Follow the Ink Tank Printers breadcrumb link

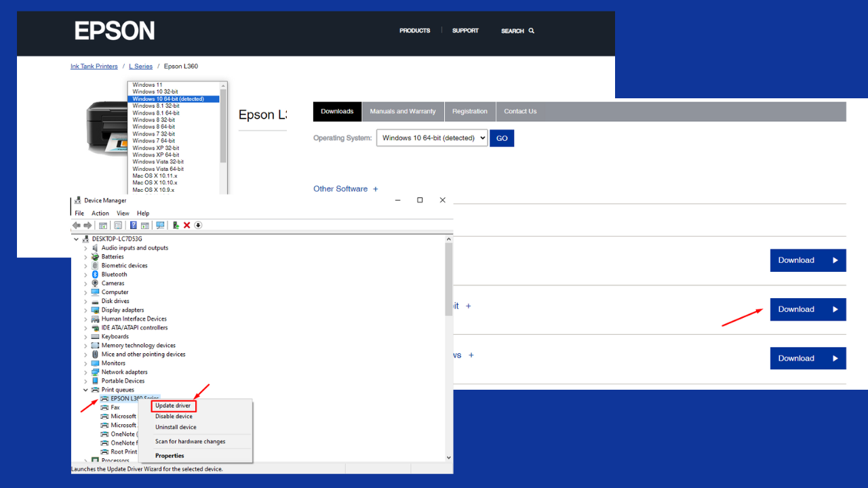(94, 66)
